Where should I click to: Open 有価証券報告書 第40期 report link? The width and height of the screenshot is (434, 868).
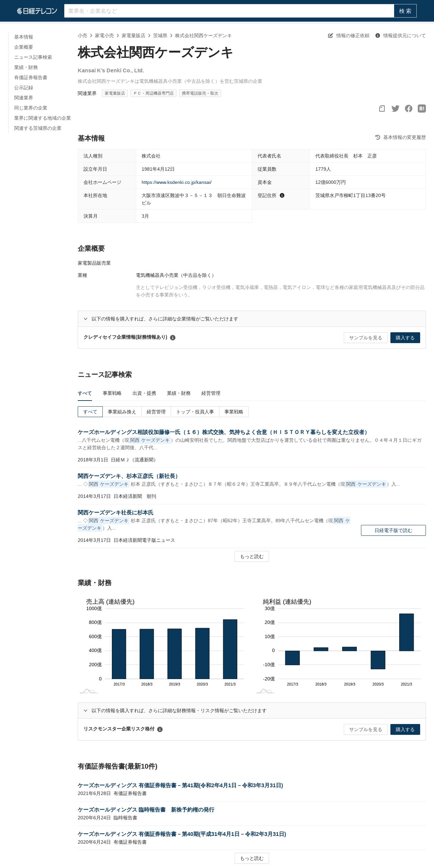tap(182, 834)
